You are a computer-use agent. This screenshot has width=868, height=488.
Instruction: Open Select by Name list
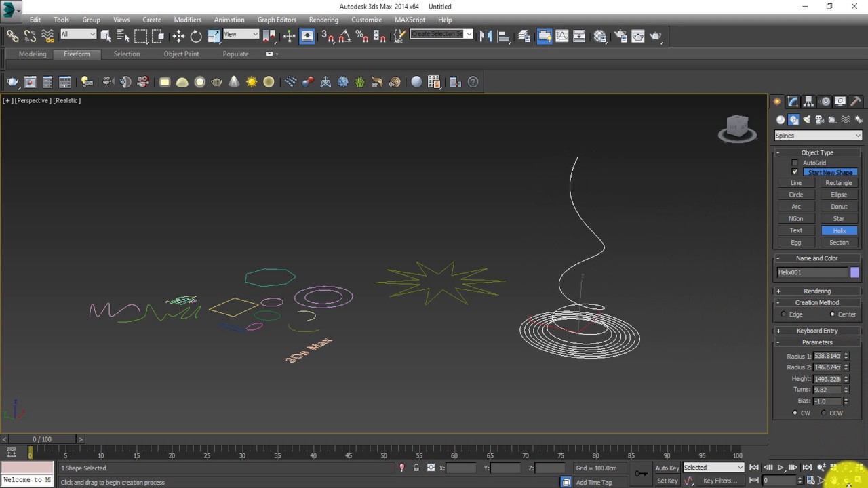point(123,36)
